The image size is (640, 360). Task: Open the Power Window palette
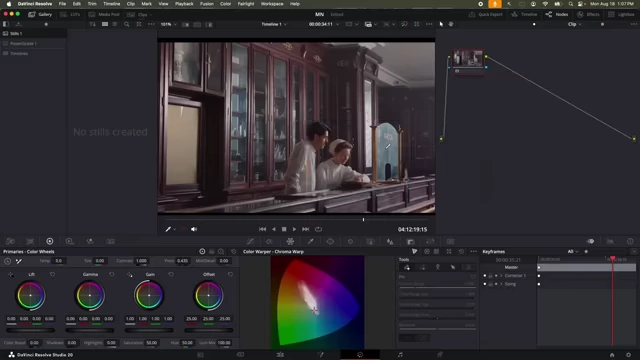(x=330, y=241)
